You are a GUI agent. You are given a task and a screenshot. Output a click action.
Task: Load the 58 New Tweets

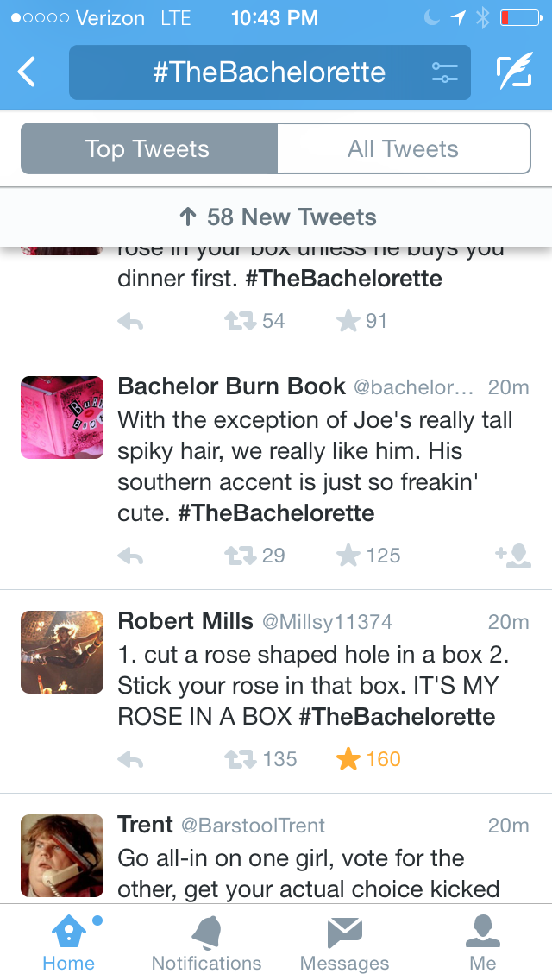tap(278, 217)
